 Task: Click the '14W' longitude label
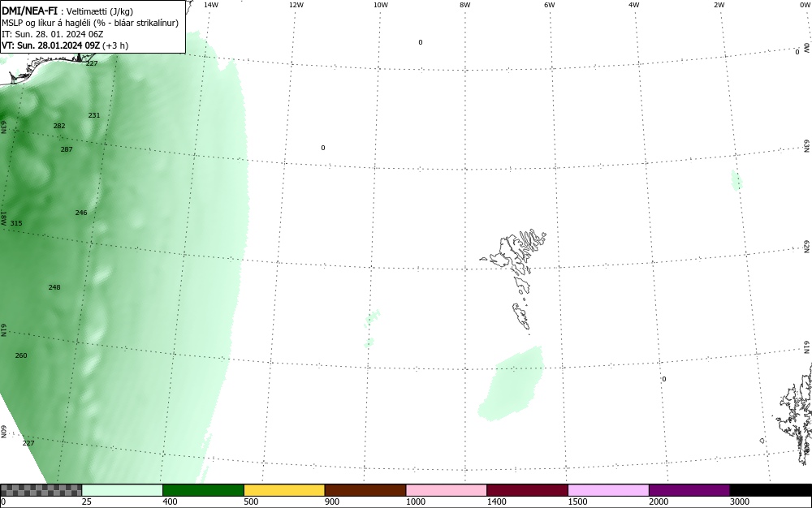point(211,5)
